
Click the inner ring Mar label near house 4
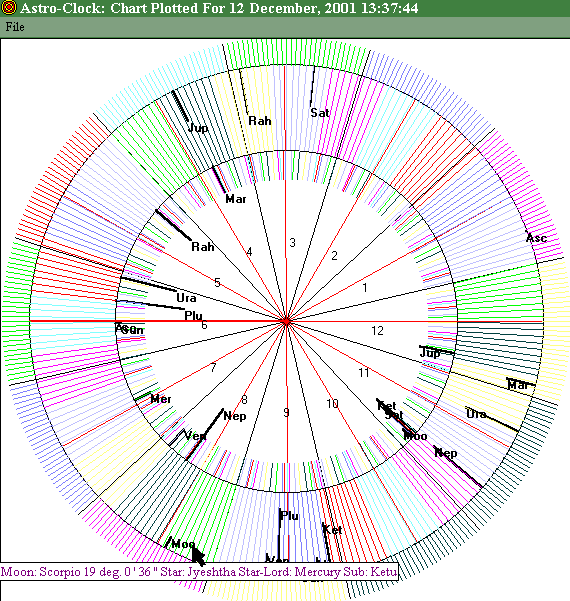click(x=236, y=199)
